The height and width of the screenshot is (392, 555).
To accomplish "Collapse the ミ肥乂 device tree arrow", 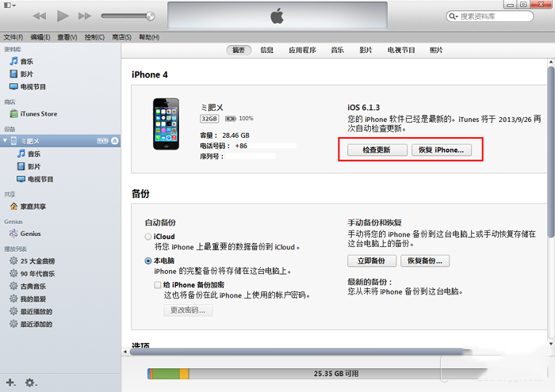I will [5, 141].
